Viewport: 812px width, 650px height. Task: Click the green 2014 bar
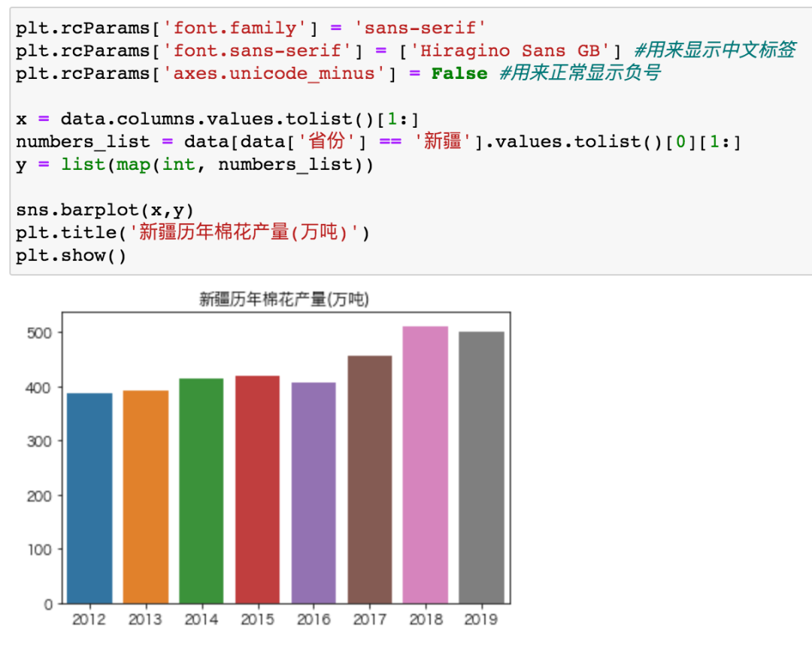(201, 488)
